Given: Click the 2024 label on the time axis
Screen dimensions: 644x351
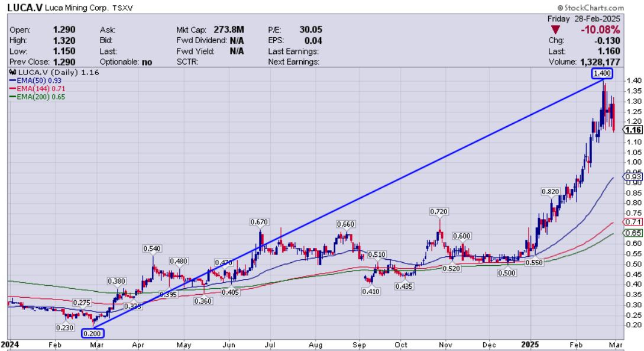Looking at the screenshot, I should pyautogui.click(x=9, y=344).
